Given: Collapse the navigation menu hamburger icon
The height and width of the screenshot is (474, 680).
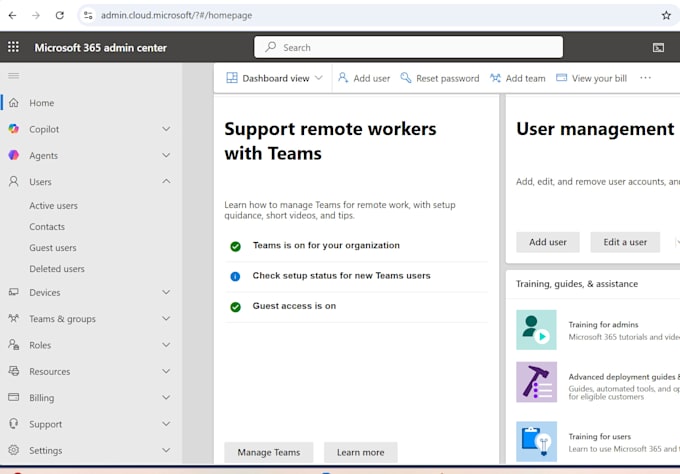Looking at the screenshot, I should click(x=13, y=76).
